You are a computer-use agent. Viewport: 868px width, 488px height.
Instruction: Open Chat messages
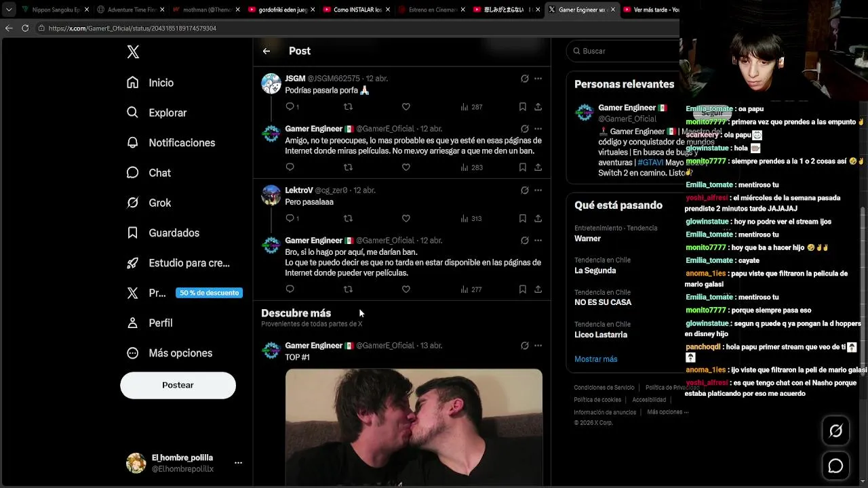(149, 173)
